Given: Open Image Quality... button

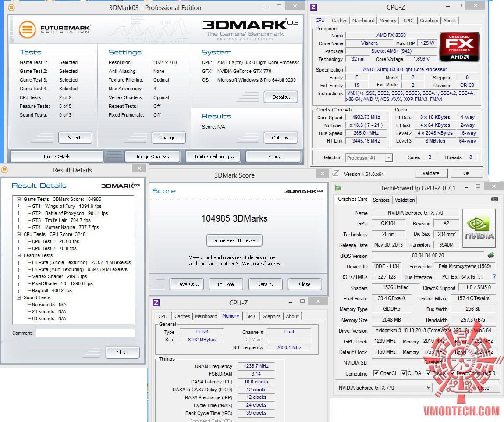Looking at the screenshot, I should point(153,157).
